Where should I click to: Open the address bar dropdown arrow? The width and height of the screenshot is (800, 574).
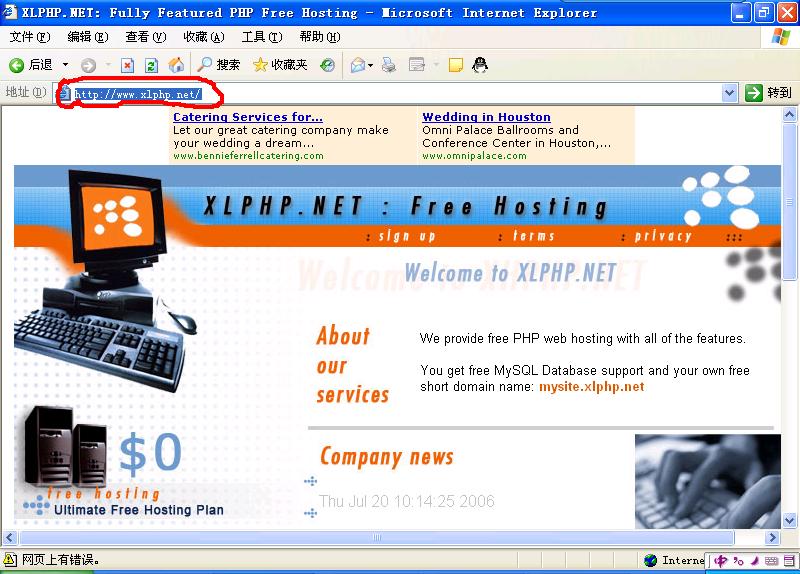click(730, 93)
